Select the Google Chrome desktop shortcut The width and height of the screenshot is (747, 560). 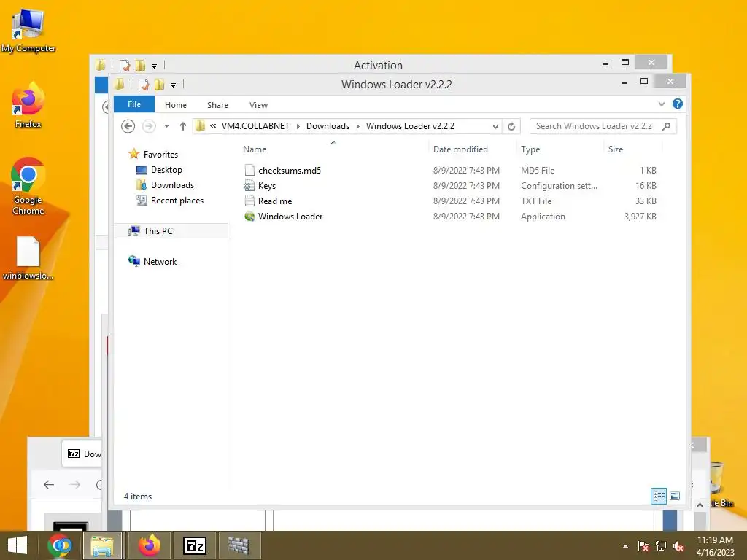click(28, 186)
